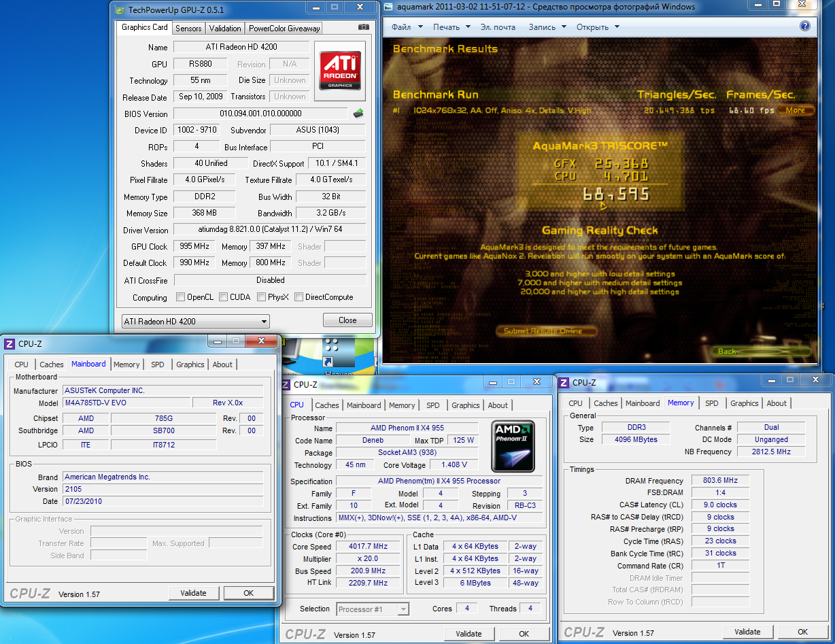Click the AMD Phenom II logo in CPU-Z
The width and height of the screenshot is (835, 644).
513,447
